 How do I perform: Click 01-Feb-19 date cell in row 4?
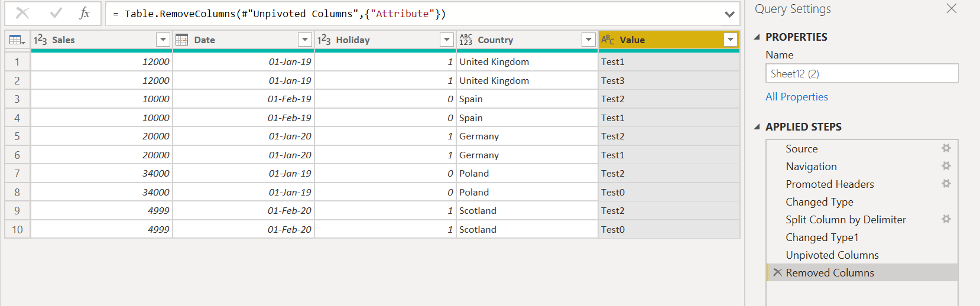click(x=244, y=118)
